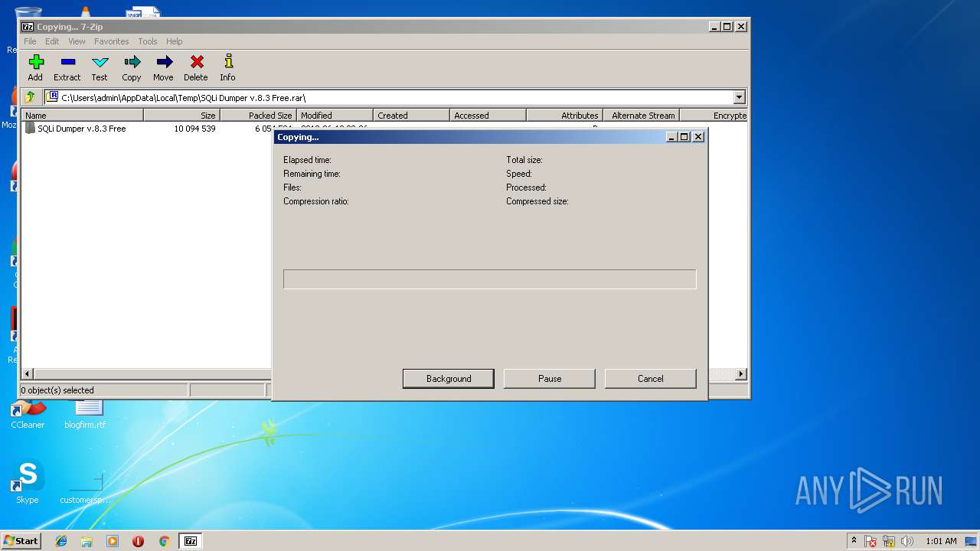Click the volume speaker tray icon
The width and height of the screenshot is (980, 551).
[x=907, y=541]
